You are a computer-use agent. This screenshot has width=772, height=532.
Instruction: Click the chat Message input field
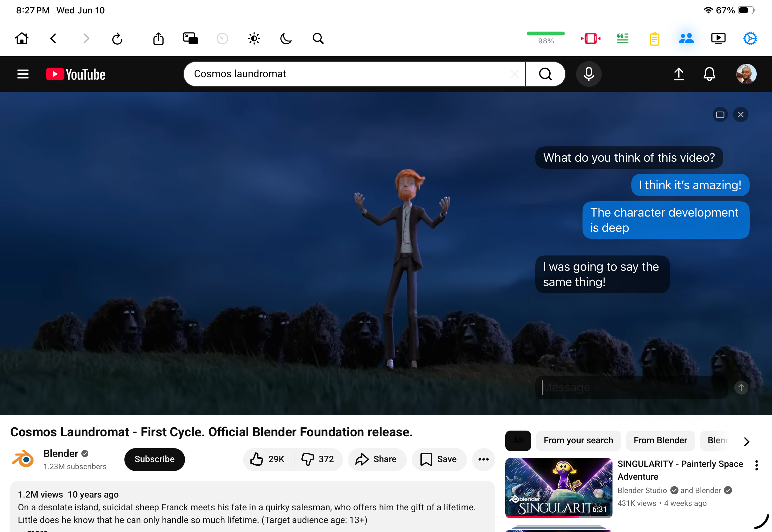click(631, 387)
